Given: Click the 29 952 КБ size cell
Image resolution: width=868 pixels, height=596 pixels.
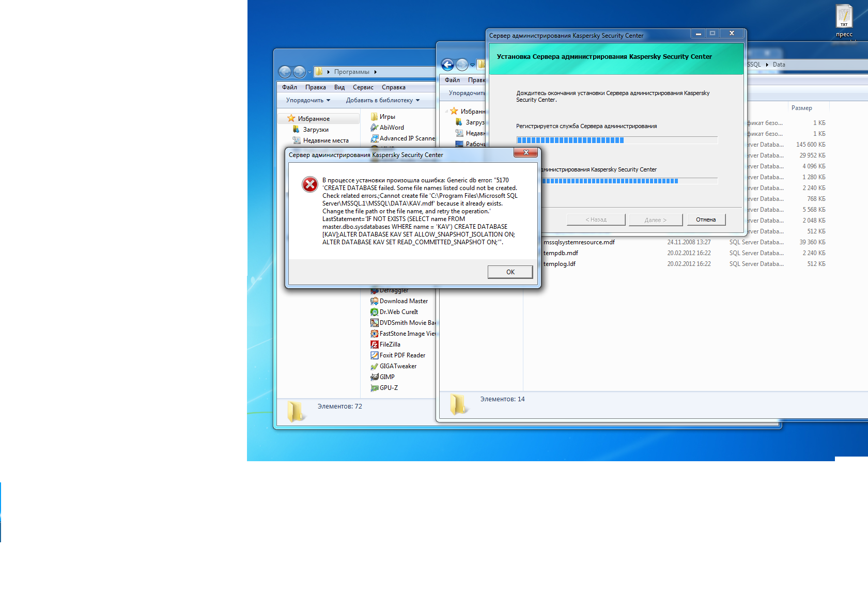Looking at the screenshot, I should click(x=812, y=155).
